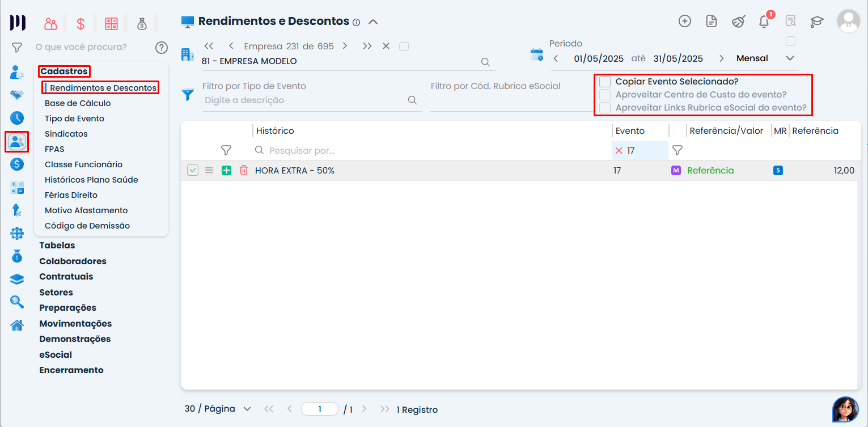Move to the previous period arrow
This screenshot has height=427, width=868.
[x=556, y=58]
